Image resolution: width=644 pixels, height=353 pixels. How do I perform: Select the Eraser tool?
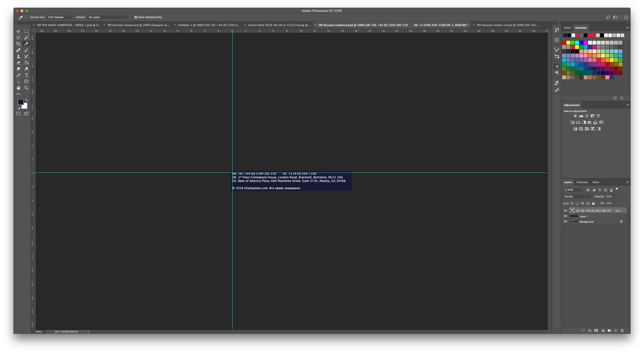(18, 63)
